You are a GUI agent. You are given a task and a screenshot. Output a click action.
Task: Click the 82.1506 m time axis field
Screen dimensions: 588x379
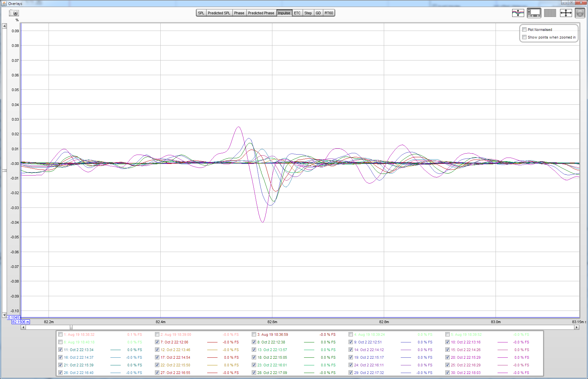pos(21,322)
